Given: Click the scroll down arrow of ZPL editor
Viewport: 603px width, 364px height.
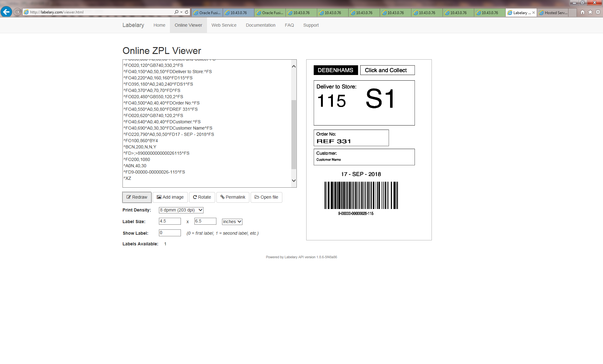Looking at the screenshot, I should point(294,180).
